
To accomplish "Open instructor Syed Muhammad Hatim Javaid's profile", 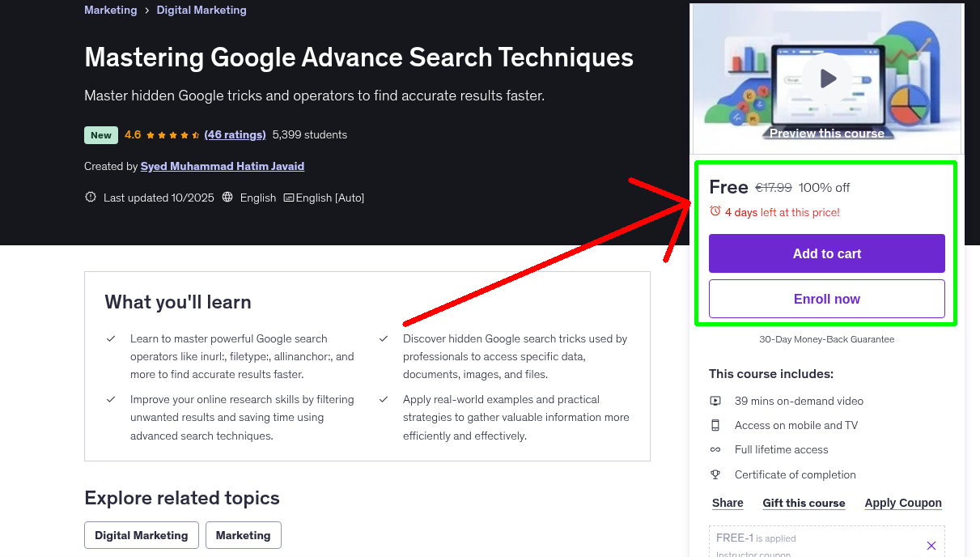I will pyautogui.click(x=223, y=166).
